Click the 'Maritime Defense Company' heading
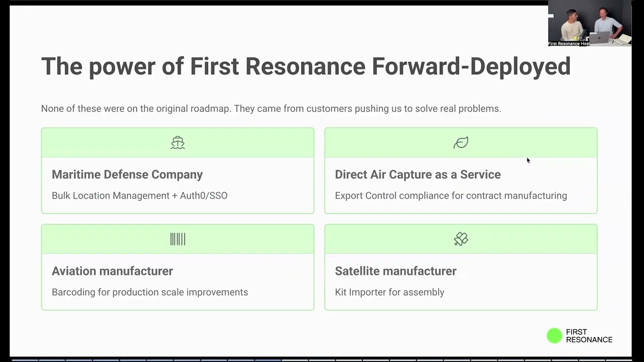Image resolution: width=644 pixels, height=362 pixels. coord(127,174)
